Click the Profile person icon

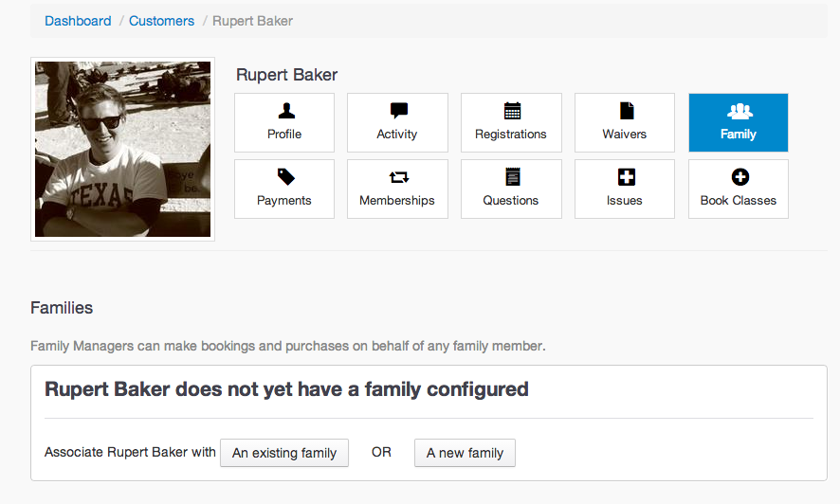tap(286, 111)
